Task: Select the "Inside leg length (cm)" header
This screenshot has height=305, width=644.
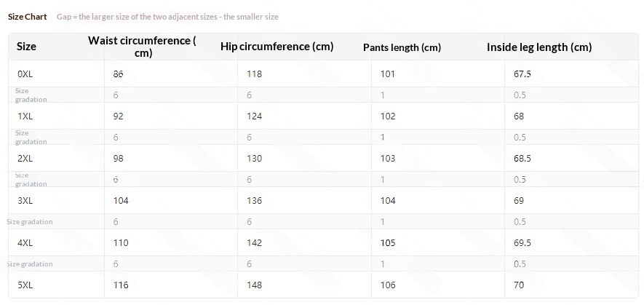Action: tap(538, 47)
